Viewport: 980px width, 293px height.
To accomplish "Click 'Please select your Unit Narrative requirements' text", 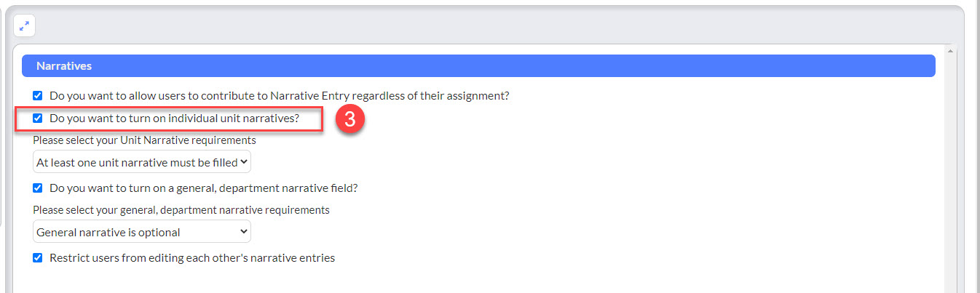I will point(144,140).
